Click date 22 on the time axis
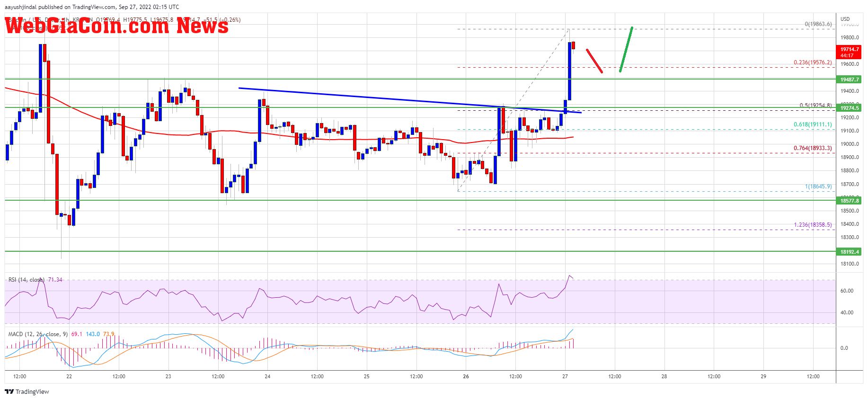Screen dimensions: 868x400 pyautogui.click(x=69, y=377)
